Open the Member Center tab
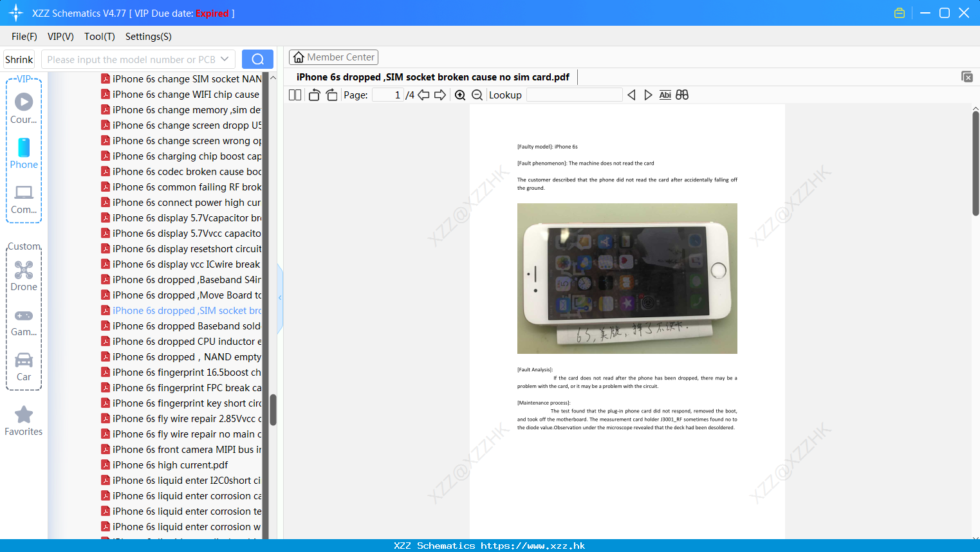 333,57
